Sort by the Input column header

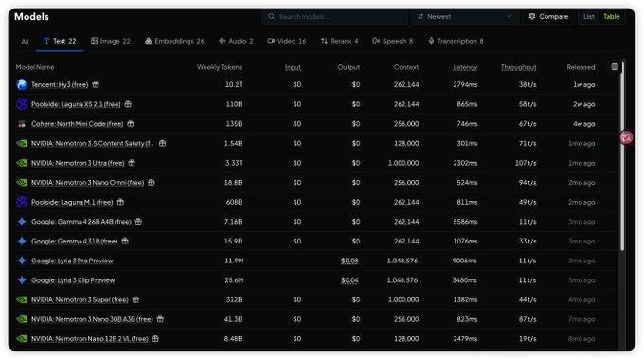pyautogui.click(x=293, y=67)
